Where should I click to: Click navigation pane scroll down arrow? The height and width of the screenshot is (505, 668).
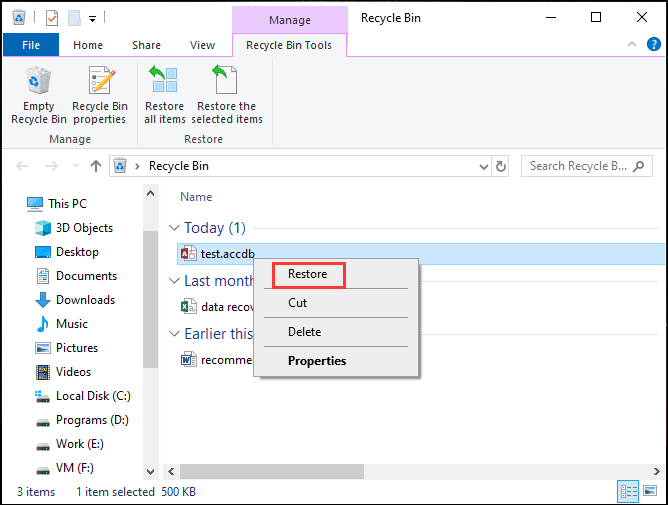click(150, 472)
